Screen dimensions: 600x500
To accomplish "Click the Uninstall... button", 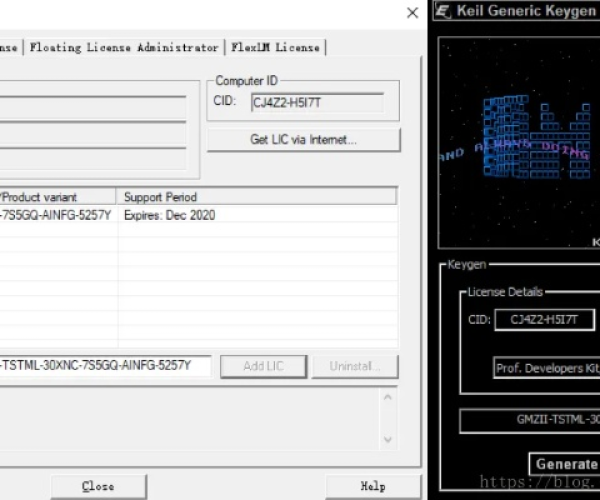I will [x=354, y=366].
